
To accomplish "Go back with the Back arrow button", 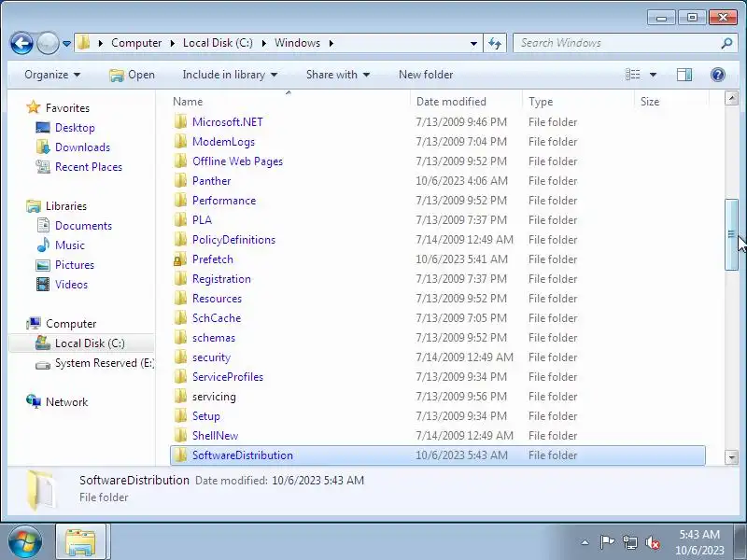I will point(21,43).
